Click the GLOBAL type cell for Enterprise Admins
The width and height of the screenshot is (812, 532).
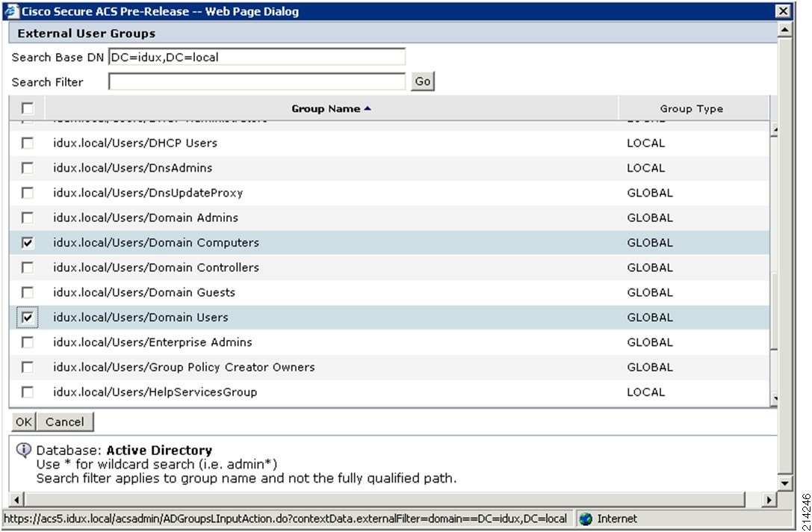click(x=650, y=342)
